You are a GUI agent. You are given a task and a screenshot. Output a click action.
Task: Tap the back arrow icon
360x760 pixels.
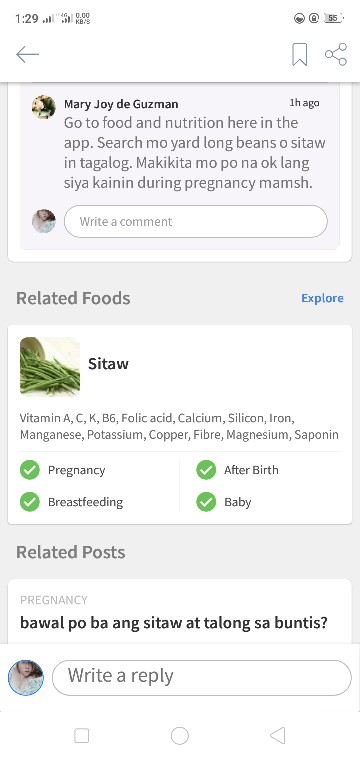[x=27, y=54]
